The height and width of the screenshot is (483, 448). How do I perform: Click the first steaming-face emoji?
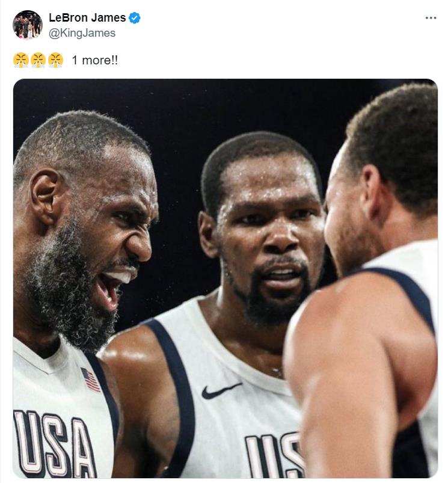coord(20,60)
